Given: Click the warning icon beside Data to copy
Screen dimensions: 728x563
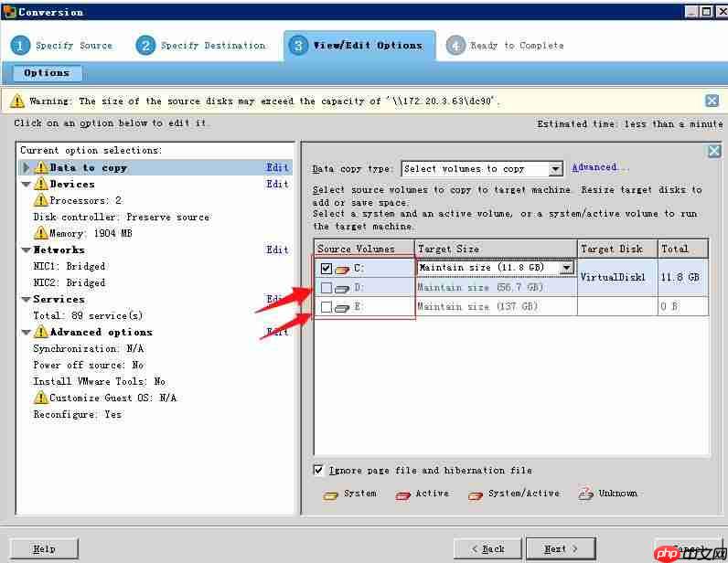Looking at the screenshot, I should (x=41, y=168).
